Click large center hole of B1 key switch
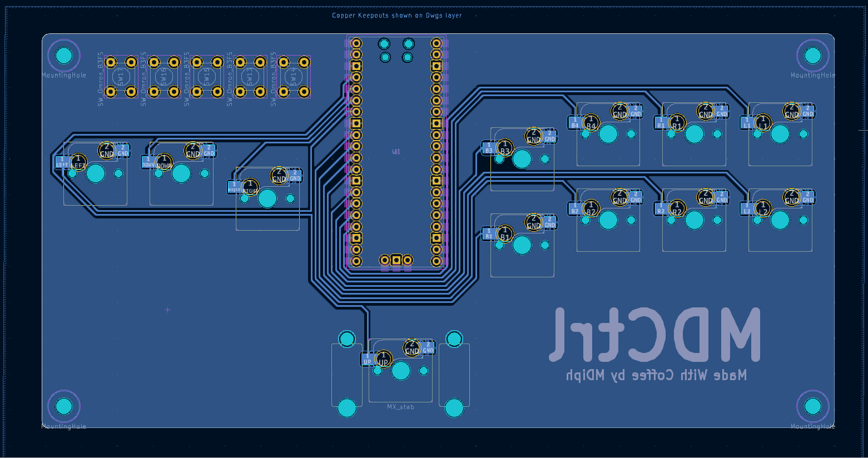 pyautogui.click(x=522, y=245)
